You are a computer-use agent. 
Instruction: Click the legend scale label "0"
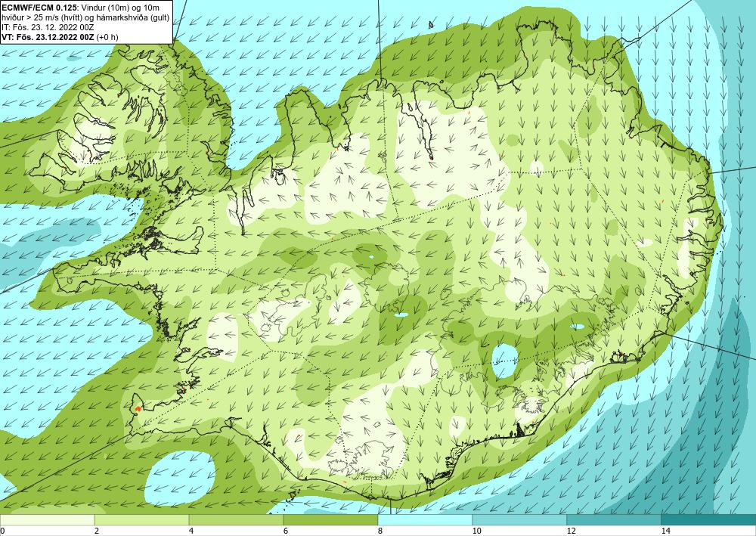point(2,531)
